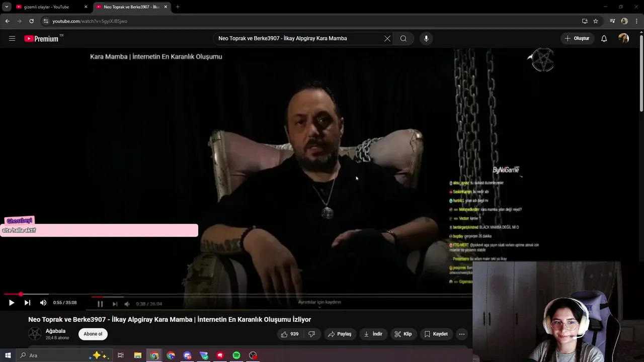The image size is (644, 362).
Task: Open the Chrome profile avatar
Action: (624, 21)
